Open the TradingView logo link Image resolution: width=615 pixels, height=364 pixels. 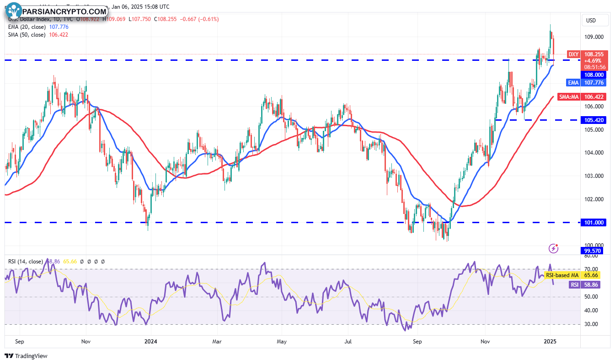pos(26,356)
